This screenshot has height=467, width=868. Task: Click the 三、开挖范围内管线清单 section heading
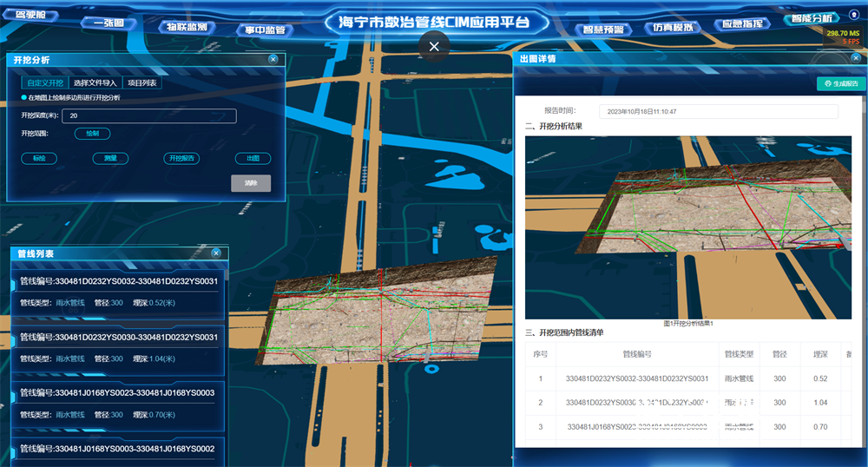[x=564, y=332]
